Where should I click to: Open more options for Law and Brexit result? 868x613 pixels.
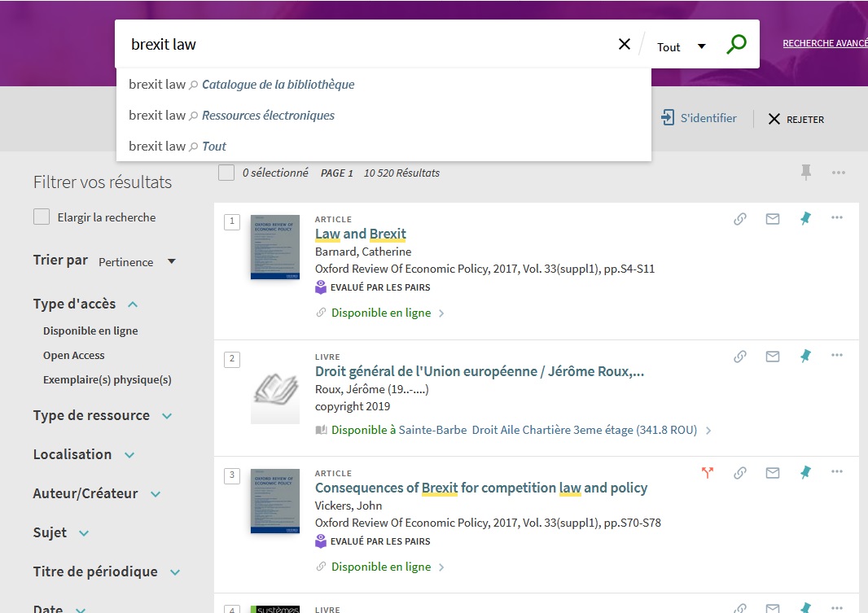pos(837,218)
